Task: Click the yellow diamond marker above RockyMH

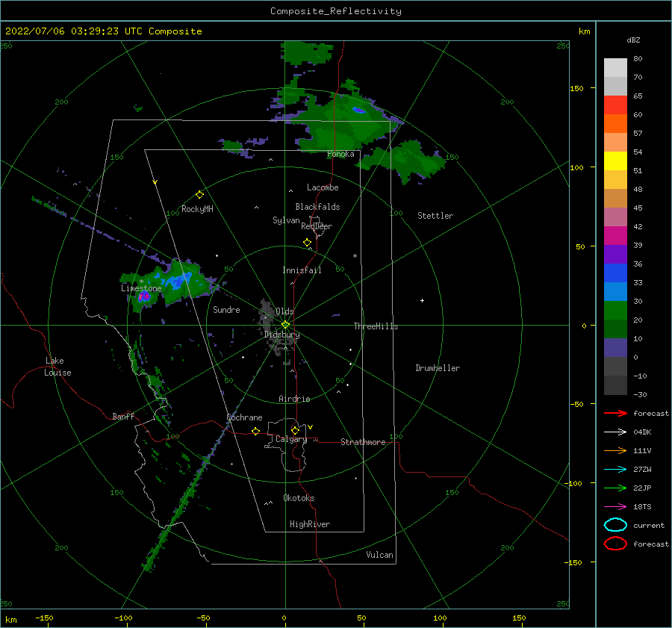Action: [199, 195]
